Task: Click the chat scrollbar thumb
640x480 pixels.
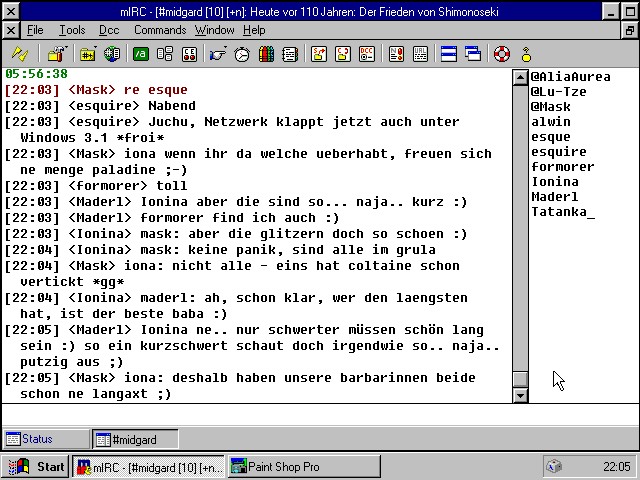Action: [520, 379]
